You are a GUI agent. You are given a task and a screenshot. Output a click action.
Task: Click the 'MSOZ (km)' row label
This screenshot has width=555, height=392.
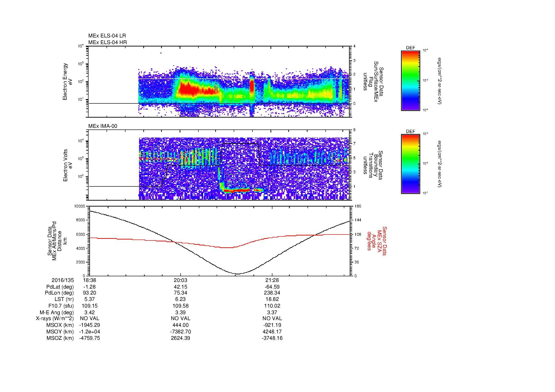tap(60, 338)
